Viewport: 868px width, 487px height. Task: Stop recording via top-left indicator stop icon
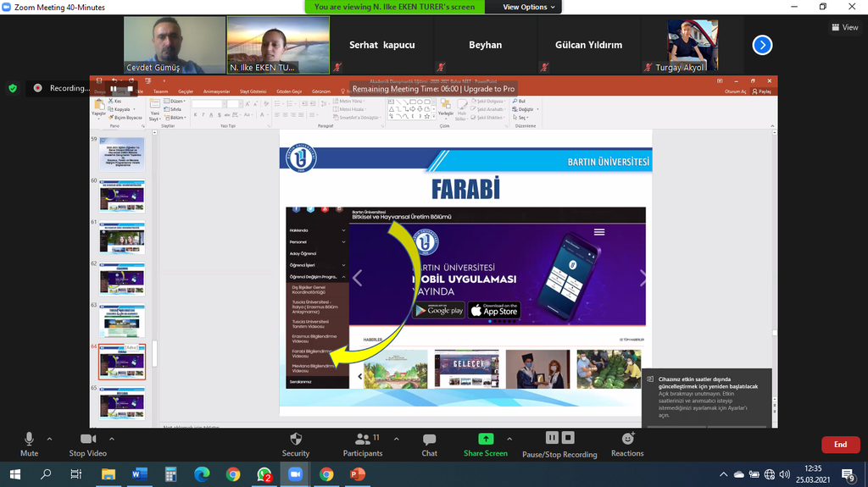[130, 89]
